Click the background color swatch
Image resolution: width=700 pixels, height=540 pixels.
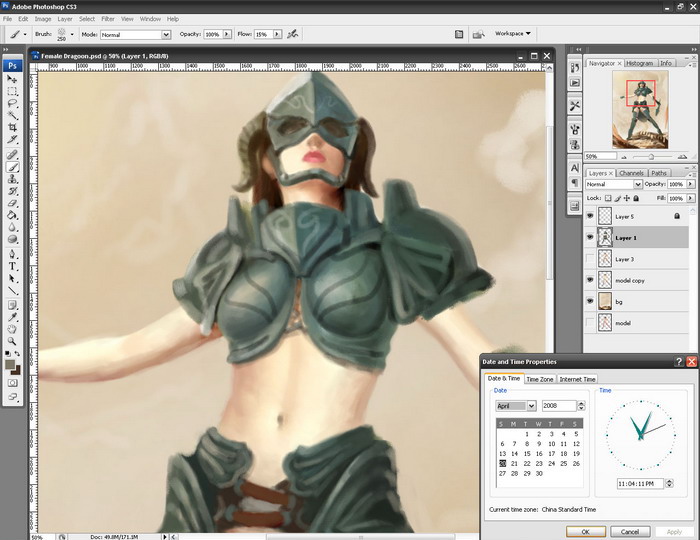tap(17, 370)
